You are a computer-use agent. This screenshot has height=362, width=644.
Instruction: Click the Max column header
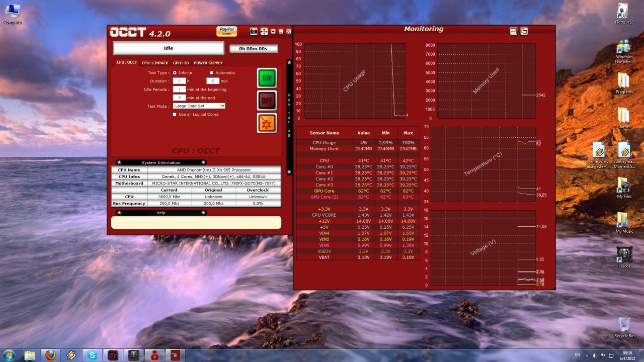[x=408, y=133]
